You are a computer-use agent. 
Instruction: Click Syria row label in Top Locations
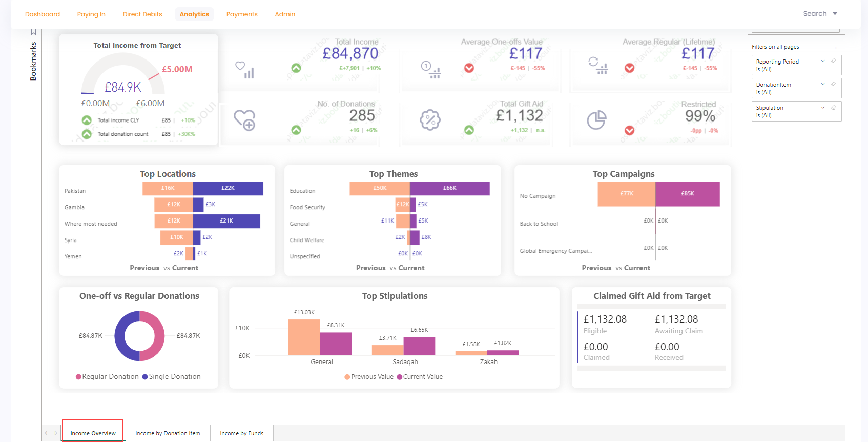click(71, 240)
